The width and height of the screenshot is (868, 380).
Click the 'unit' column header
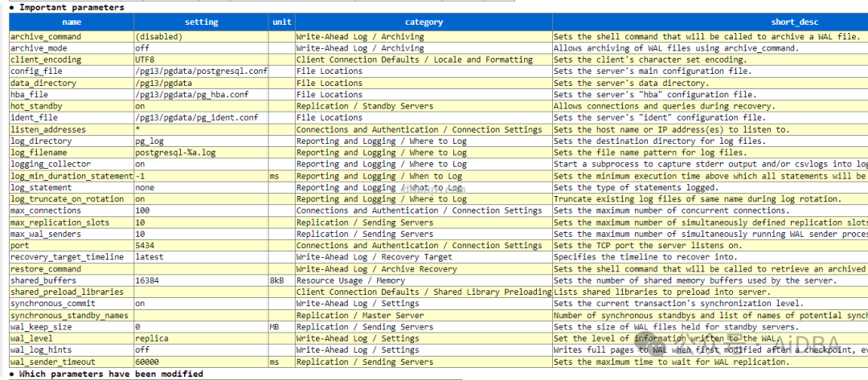click(x=282, y=22)
